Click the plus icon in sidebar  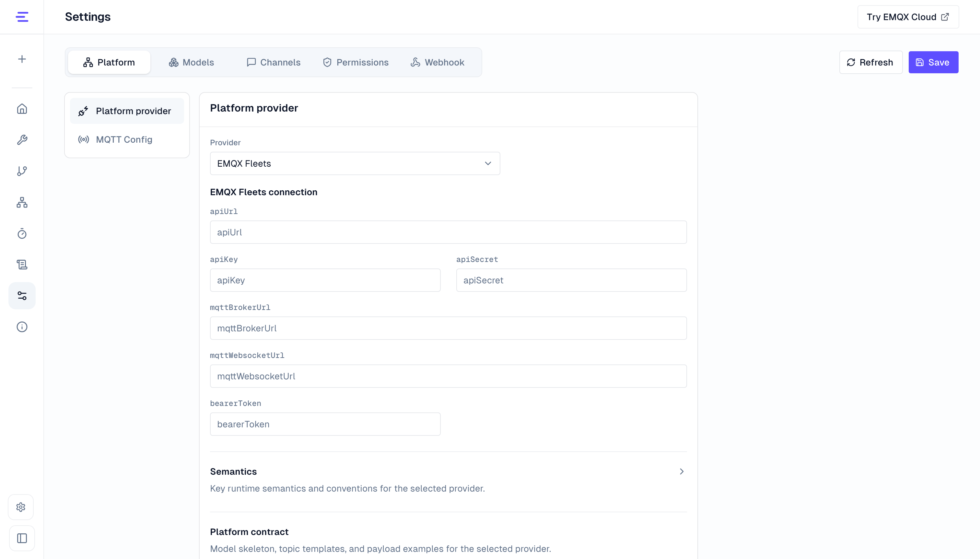click(22, 59)
